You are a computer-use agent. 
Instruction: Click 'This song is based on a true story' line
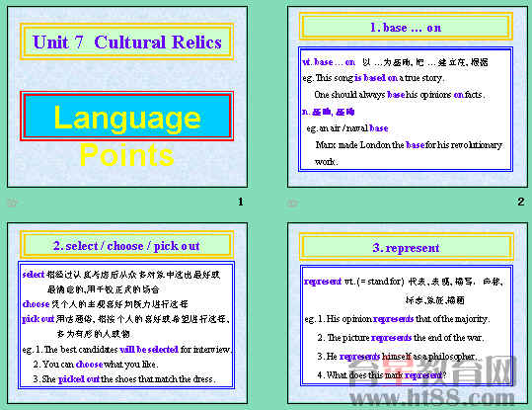coord(373,78)
